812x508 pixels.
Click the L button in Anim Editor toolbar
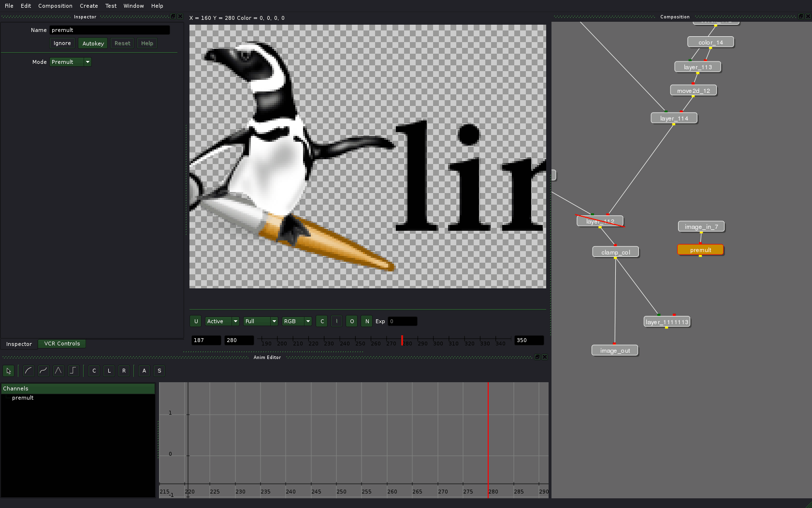pyautogui.click(x=109, y=371)
